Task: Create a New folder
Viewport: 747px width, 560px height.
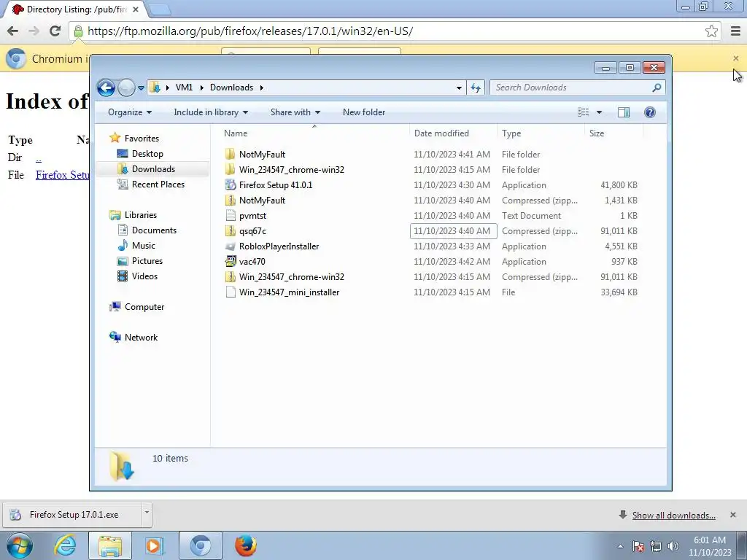Action: 364,112
